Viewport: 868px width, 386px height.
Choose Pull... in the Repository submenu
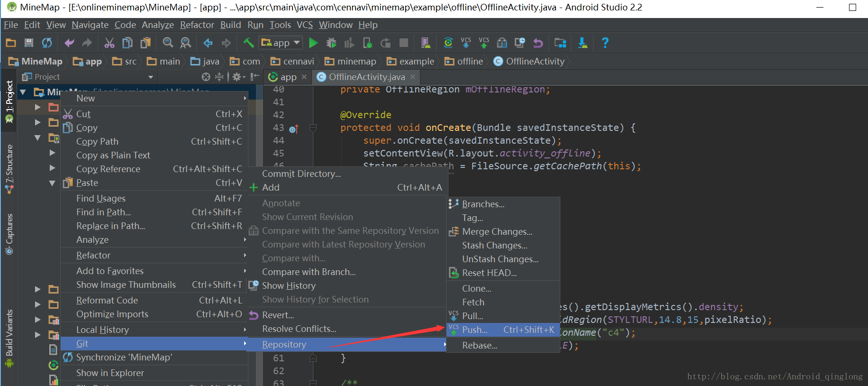click(503, 316)
